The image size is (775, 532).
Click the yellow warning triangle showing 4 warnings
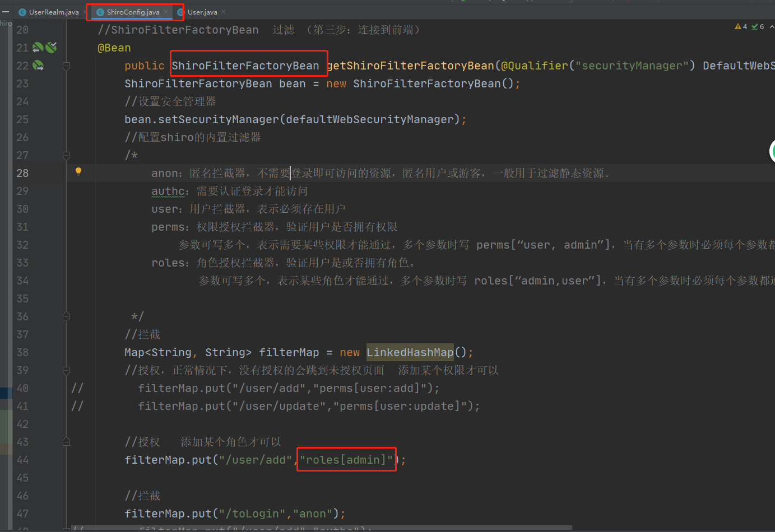(x=738, y=27)
